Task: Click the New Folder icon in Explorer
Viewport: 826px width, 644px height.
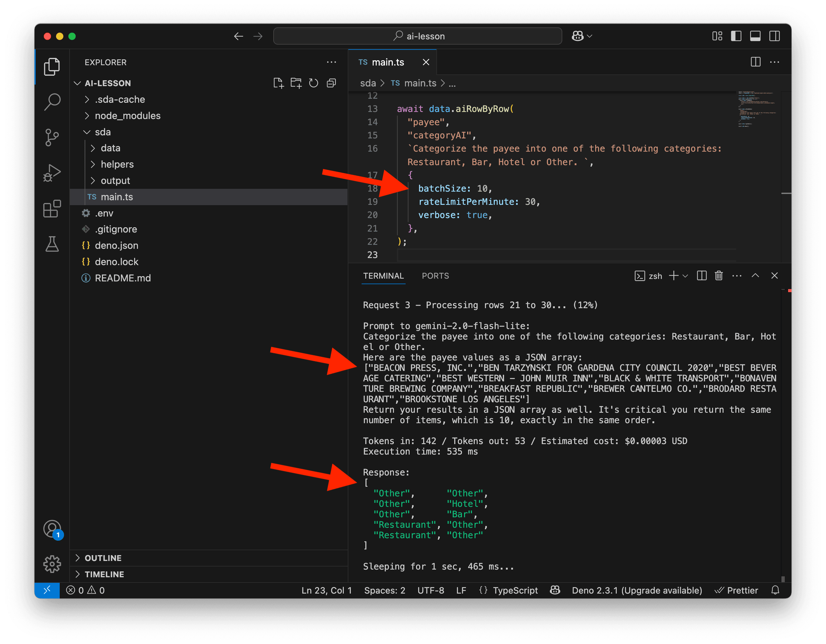Action: tap(296, 83)
